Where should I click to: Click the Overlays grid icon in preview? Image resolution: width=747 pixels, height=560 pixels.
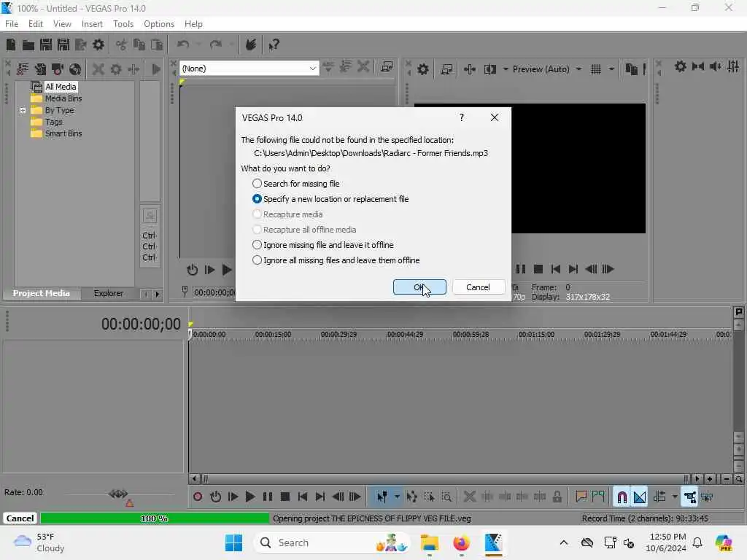tap(595, 69)
